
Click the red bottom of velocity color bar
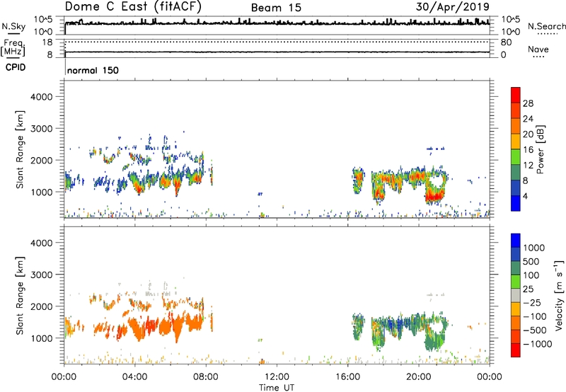(516, 350)
